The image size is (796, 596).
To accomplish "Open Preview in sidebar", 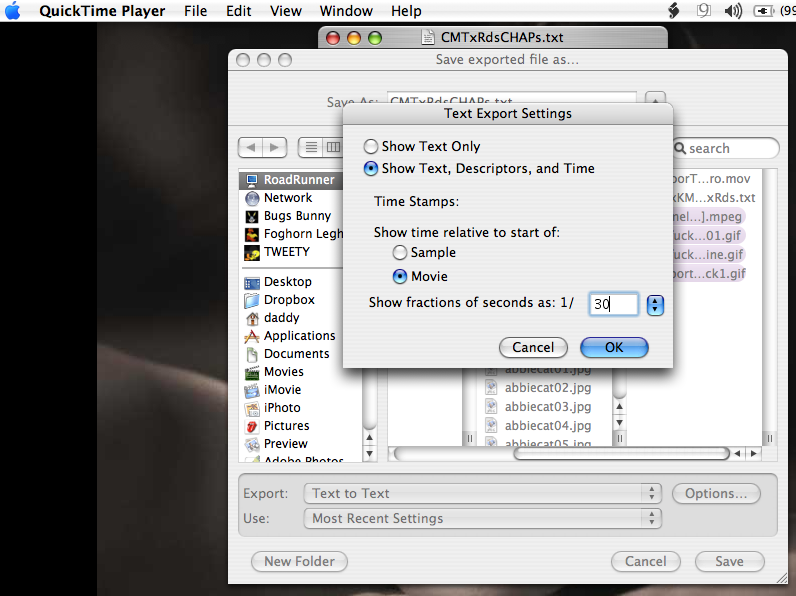I will [301, 444].
